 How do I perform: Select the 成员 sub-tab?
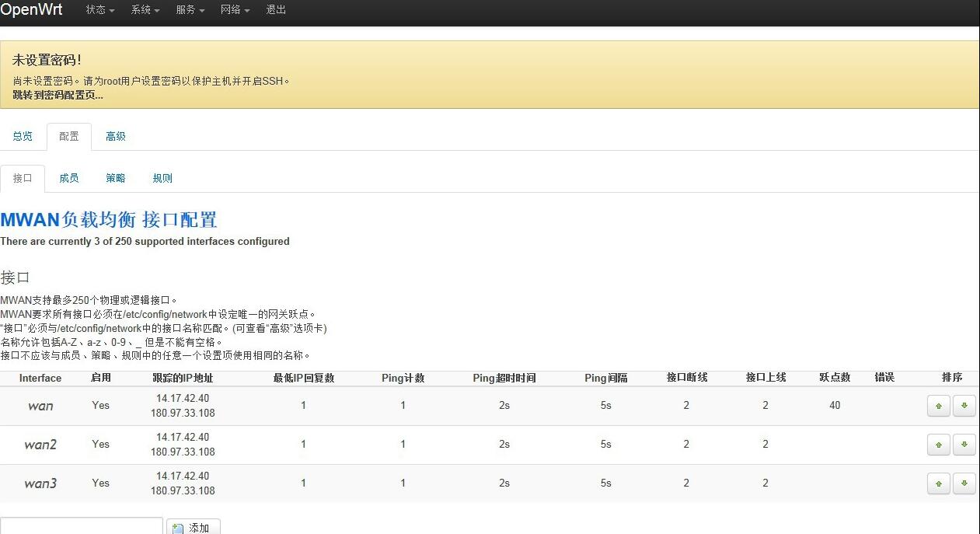click(x=69, y=178)
